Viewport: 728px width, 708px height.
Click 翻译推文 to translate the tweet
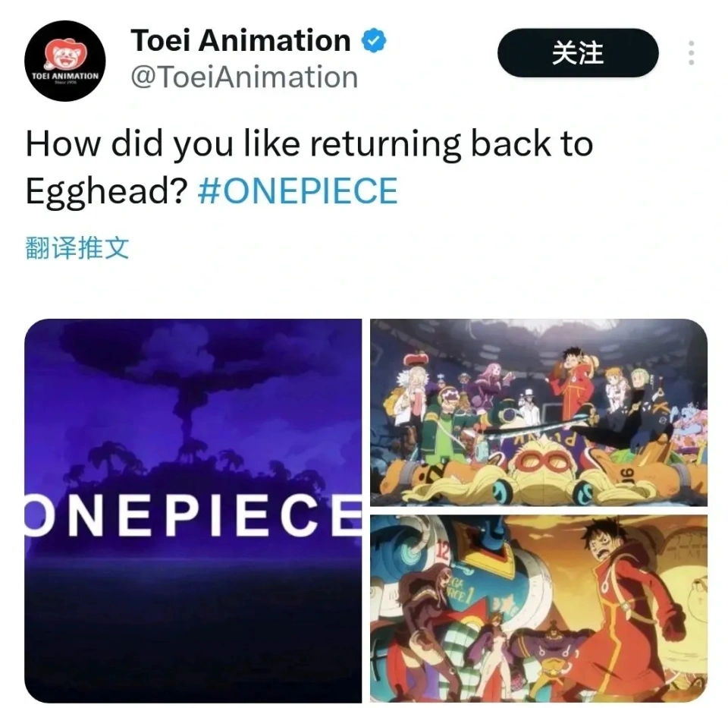tap(77, 247)
